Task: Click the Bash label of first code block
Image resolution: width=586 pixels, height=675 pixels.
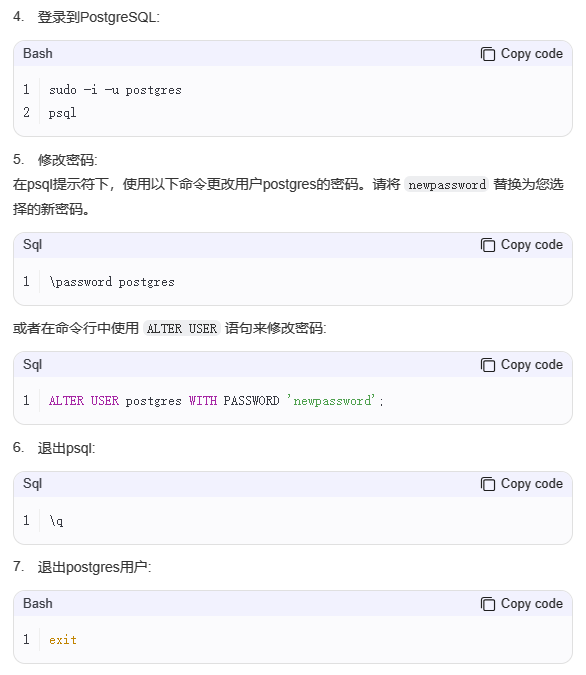Action: click(x=38, y=54)
